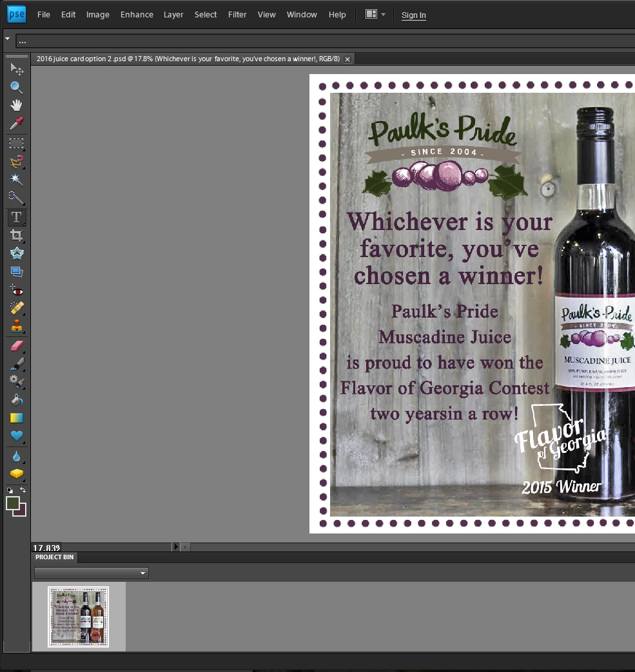This screenshot has height=672, width=635.
Task: Open the background color swatch
Action: click(23, 512)
